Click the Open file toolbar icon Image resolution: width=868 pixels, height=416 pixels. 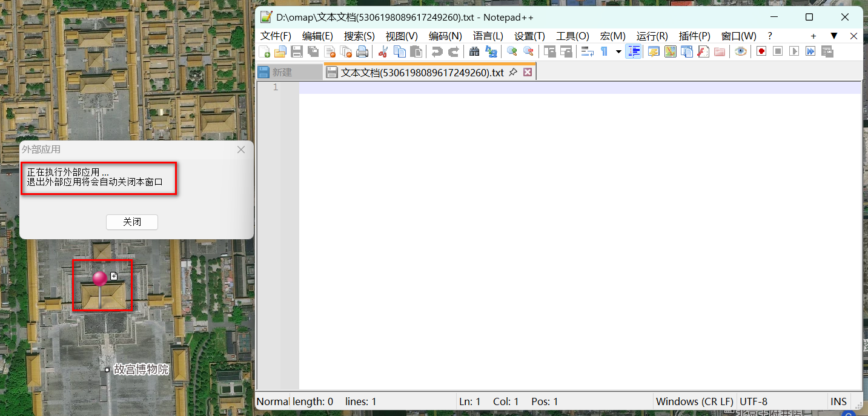[x=280, y=51]
